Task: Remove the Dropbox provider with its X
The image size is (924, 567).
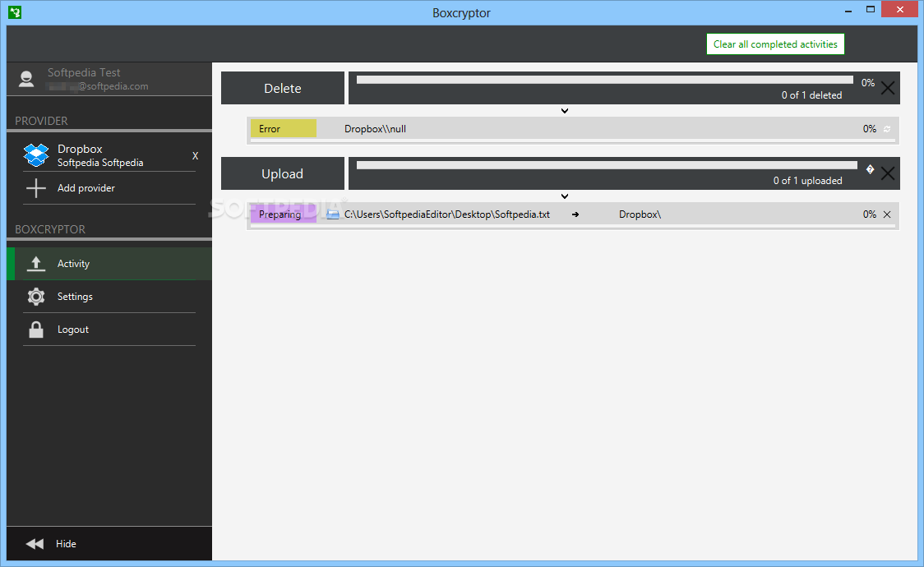Action: coord(195,156)
